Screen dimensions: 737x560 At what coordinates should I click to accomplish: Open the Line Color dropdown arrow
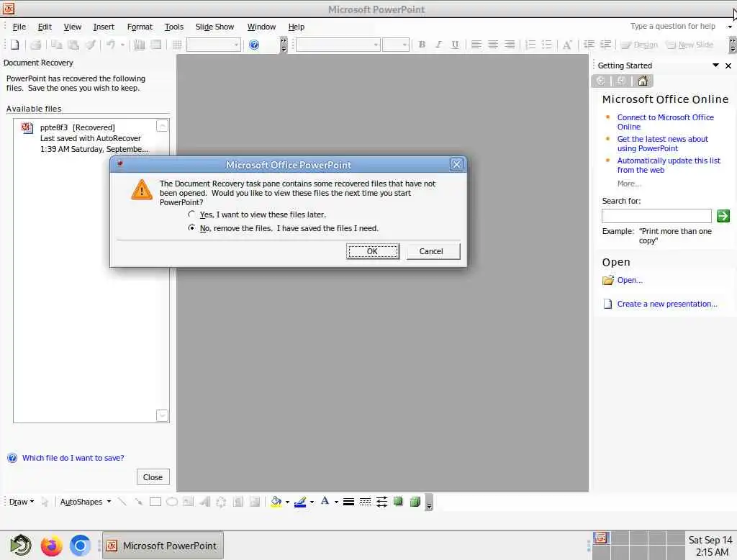point(312,502)
